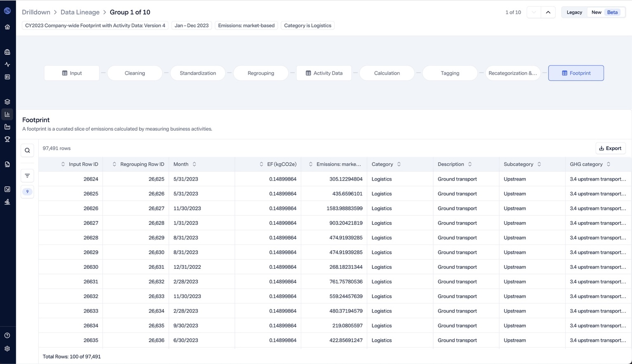Open the bar chart icon in sidebar
Image resolution: width=632 pixels, height=364 pixels.
(7, 114)
